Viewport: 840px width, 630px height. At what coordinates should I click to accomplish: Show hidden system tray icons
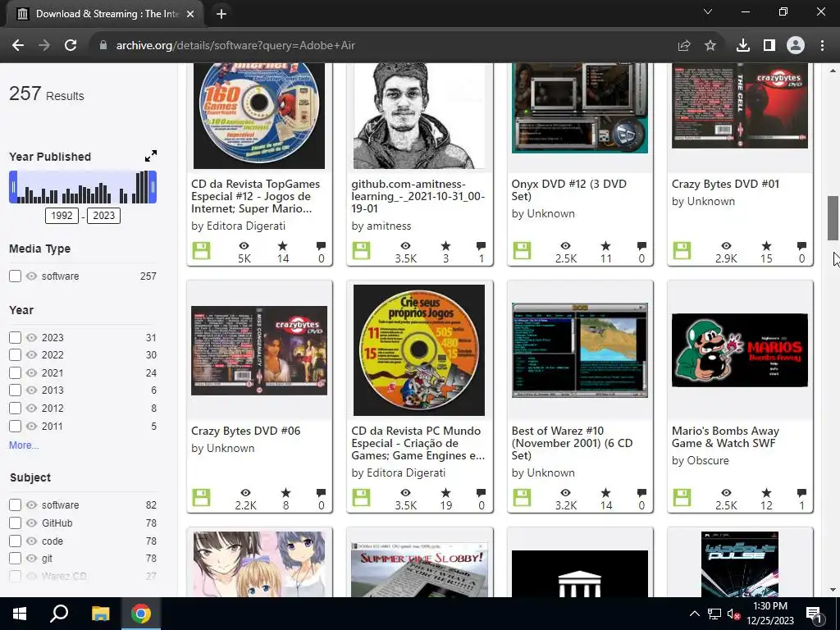(694, 614)
